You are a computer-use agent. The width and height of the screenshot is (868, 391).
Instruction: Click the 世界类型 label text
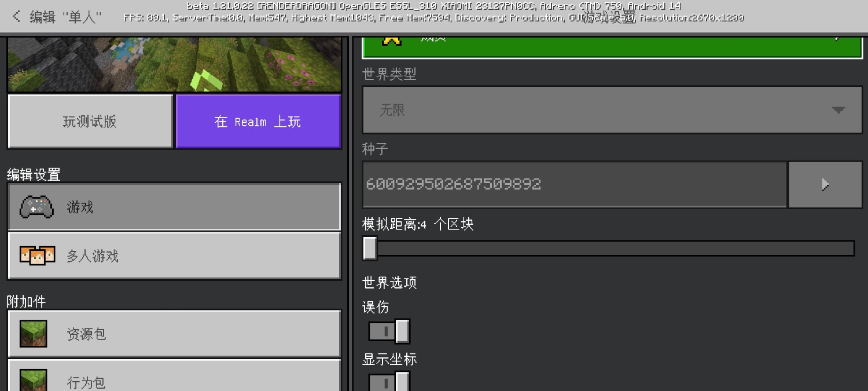click(x=389, y=74)
